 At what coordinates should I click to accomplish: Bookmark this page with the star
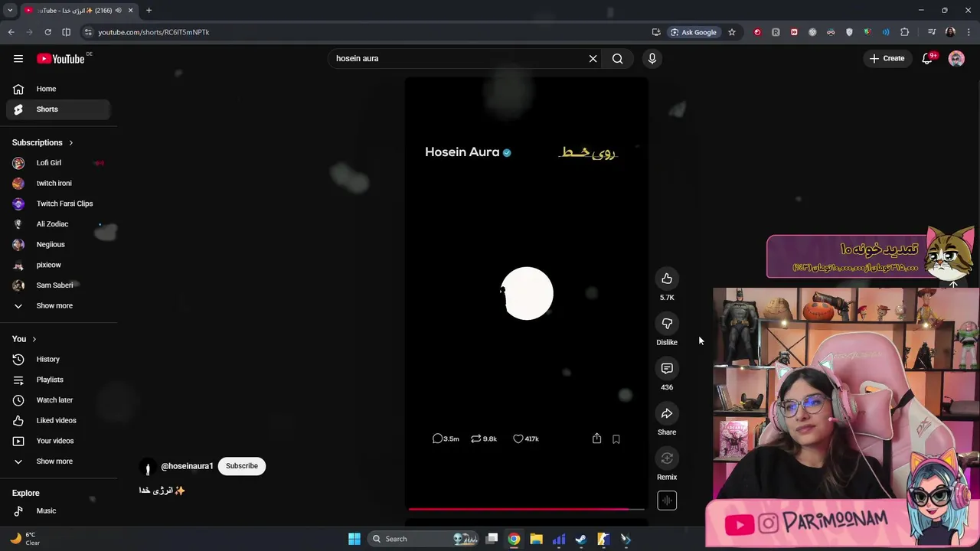point(732,32)
